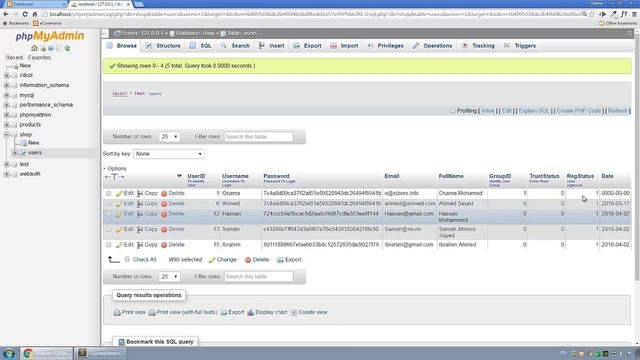Open the Export tab
The image size is (640, 360).
[308, 46]
